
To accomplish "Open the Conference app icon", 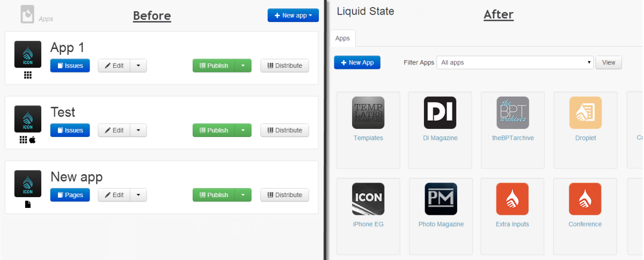I will tap(586, 199).
